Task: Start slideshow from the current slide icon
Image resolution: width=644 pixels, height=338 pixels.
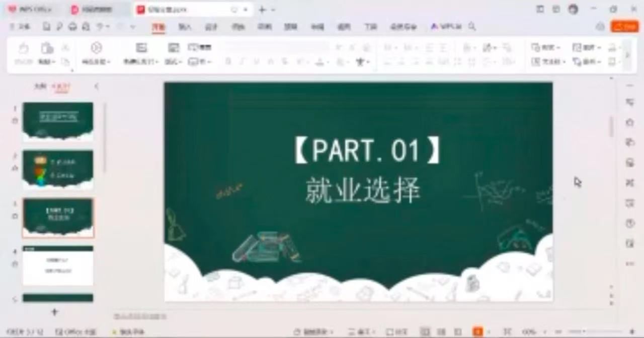Action: (96, 48)
